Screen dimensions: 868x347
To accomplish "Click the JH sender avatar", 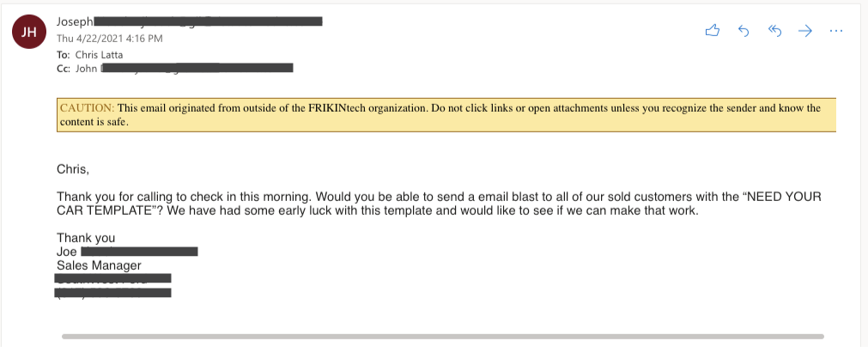I will pyautogui.click(x=29, y=32).
